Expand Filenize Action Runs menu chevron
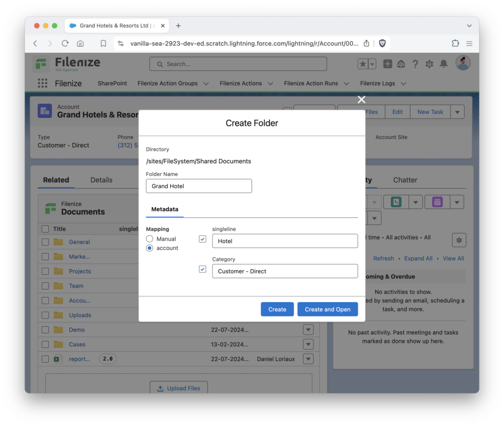Screen dimensions: 504x426 point(346,84)
